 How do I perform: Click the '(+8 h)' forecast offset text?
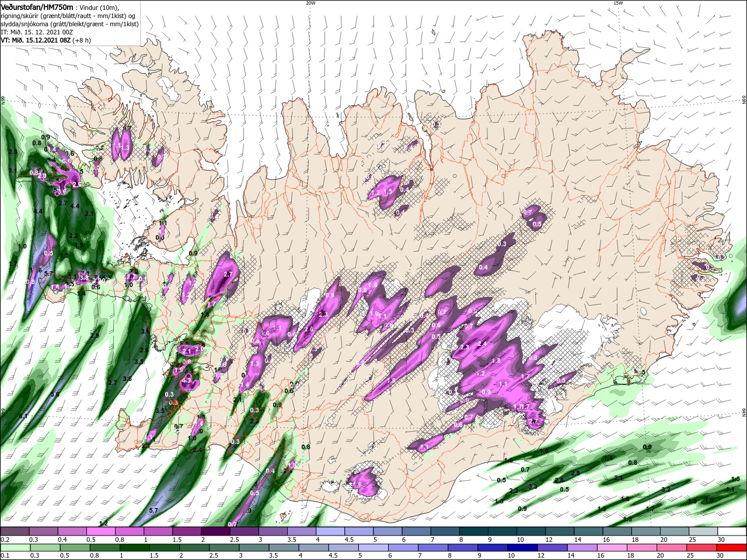tap(82, 40)
